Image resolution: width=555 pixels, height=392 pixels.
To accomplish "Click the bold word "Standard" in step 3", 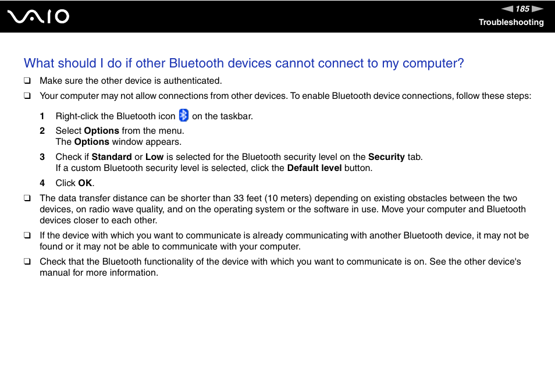I will 112,157.
